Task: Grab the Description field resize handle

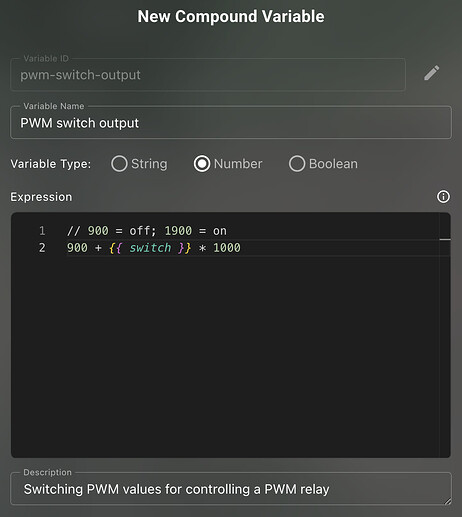Action: click(x=448, y=501)
